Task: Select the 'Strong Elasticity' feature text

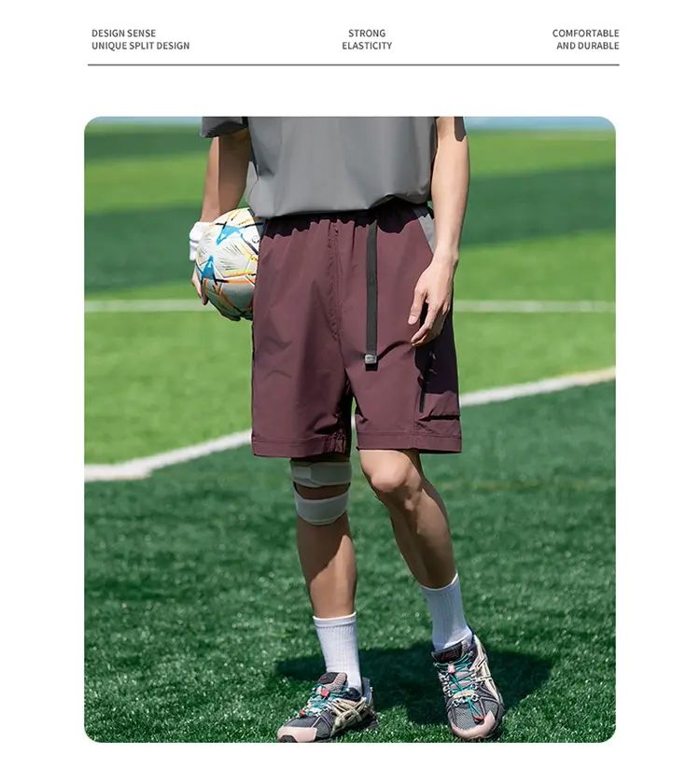Action: click(x=367, y=39)
